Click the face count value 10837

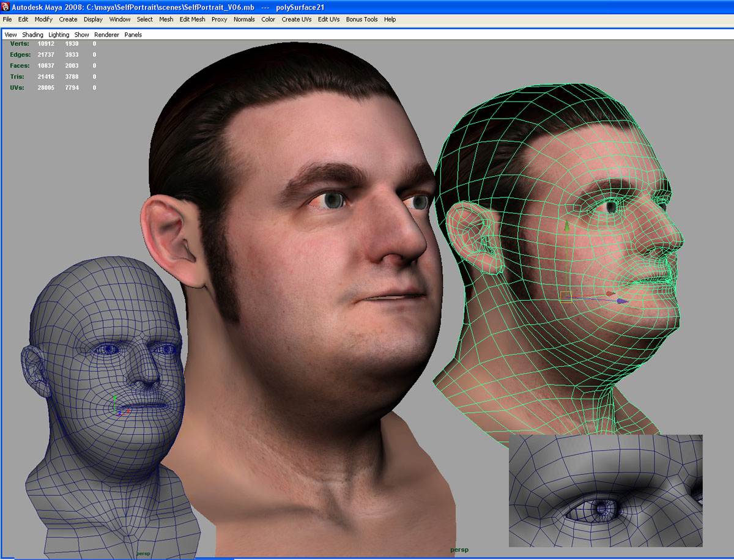click(x=46, y=66)
